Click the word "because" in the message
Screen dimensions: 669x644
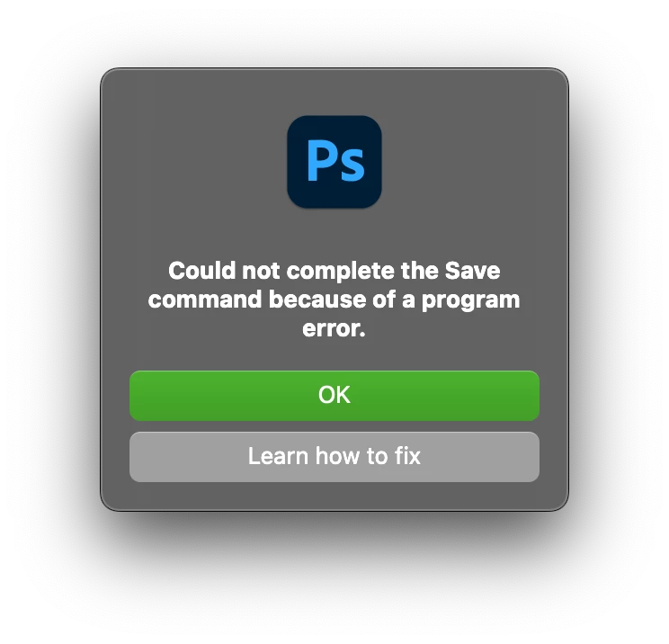pyautogui.click(x=317, y=300)
